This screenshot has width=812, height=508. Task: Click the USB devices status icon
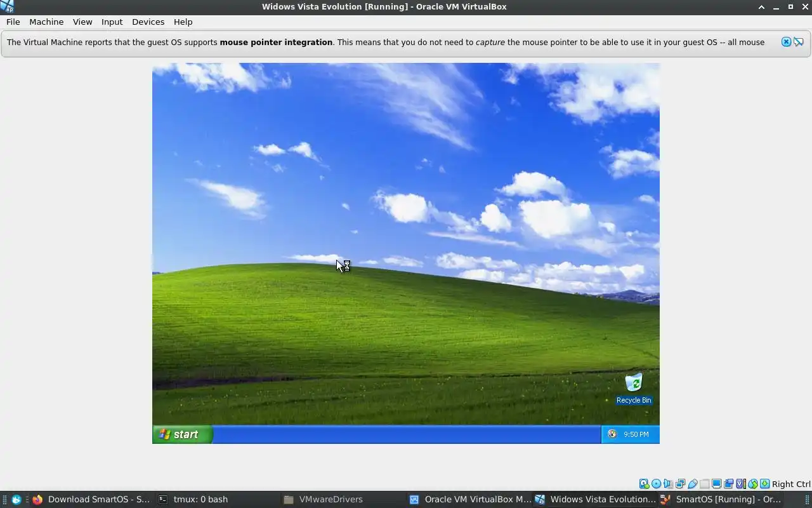coord(692,484)
